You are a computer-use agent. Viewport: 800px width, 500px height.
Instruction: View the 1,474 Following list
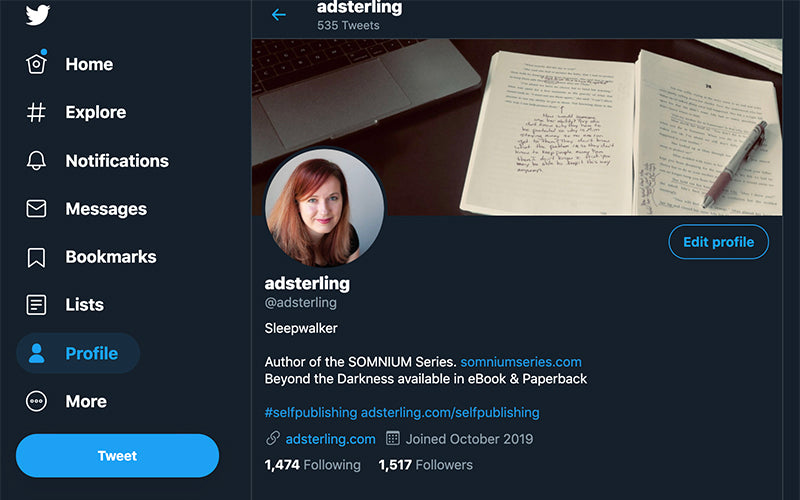312,465
